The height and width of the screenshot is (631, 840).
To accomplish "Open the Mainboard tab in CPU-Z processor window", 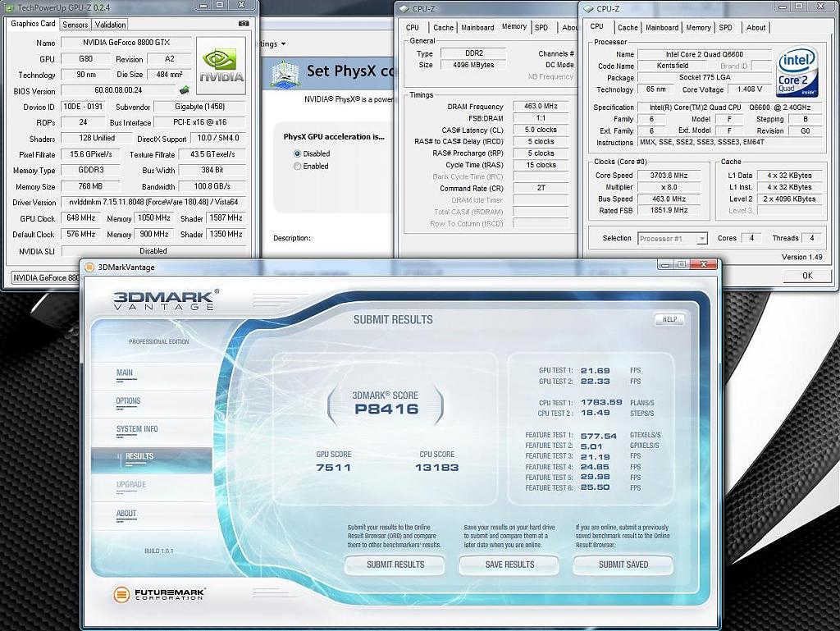I will (x=662, y=28).
